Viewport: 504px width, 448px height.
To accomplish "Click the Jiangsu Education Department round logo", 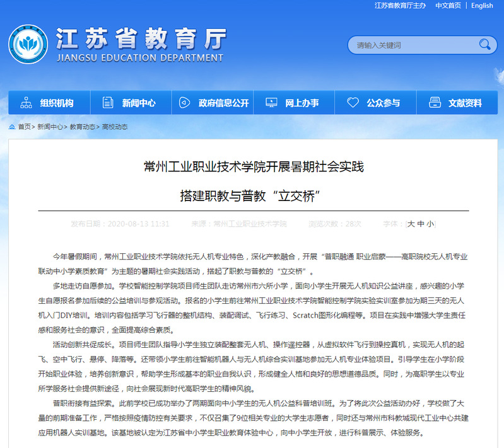I will [28, 44].
